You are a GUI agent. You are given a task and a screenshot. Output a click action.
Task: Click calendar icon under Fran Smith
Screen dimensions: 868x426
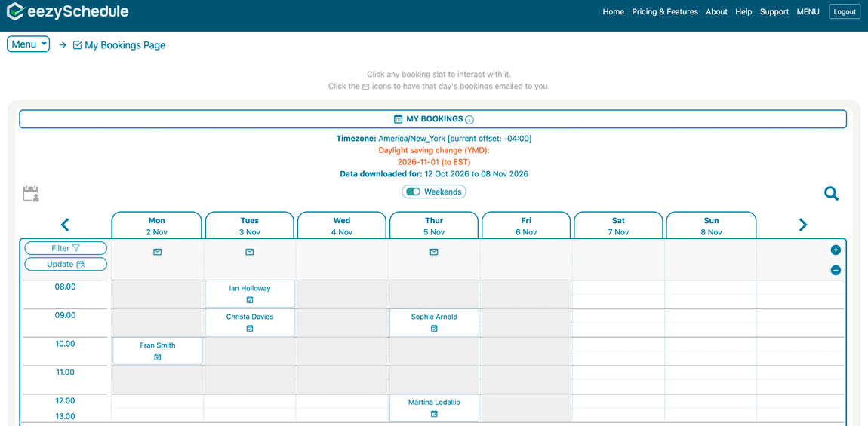point(158,357)
